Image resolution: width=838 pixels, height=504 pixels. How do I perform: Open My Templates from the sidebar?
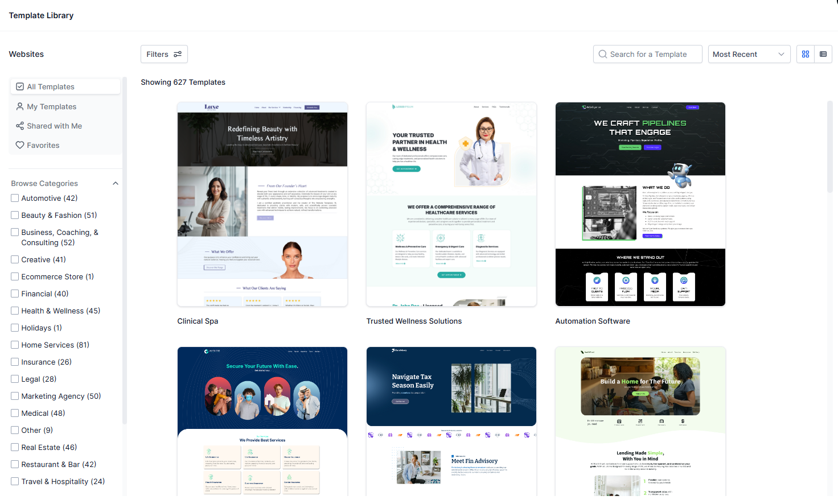pos(52,106)
